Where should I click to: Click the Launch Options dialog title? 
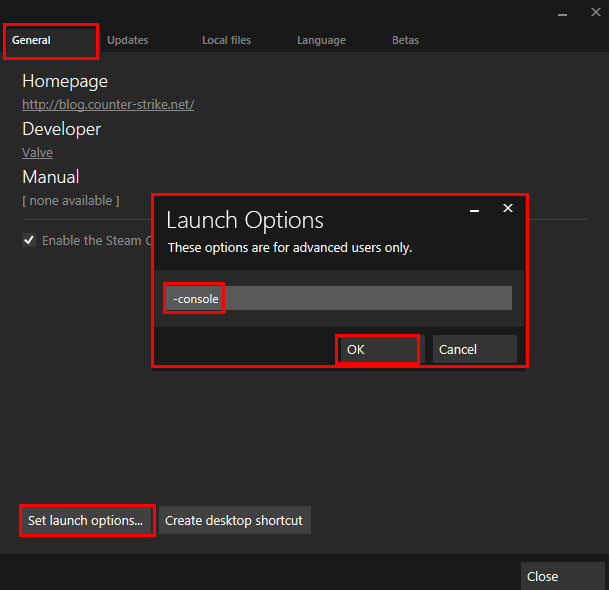click(x=245, y=220)
